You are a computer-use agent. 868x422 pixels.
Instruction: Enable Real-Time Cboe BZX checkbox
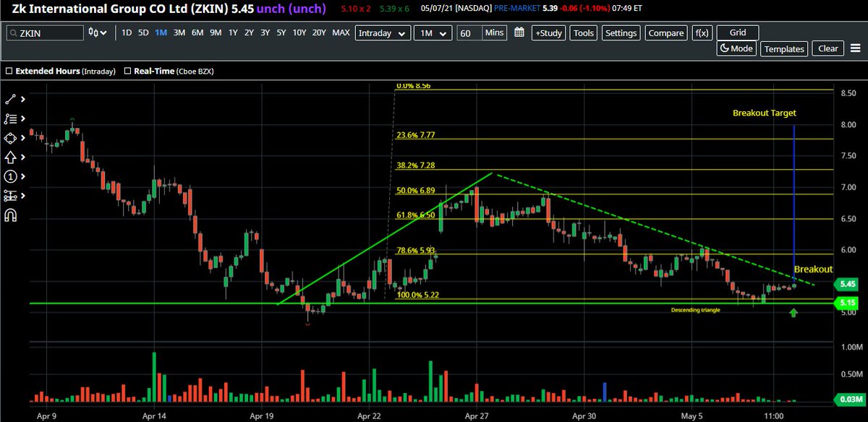(127, 72)
